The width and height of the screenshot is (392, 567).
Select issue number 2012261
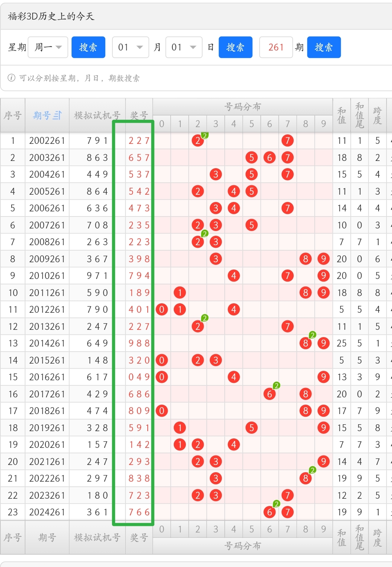click(x=47, y=309)
